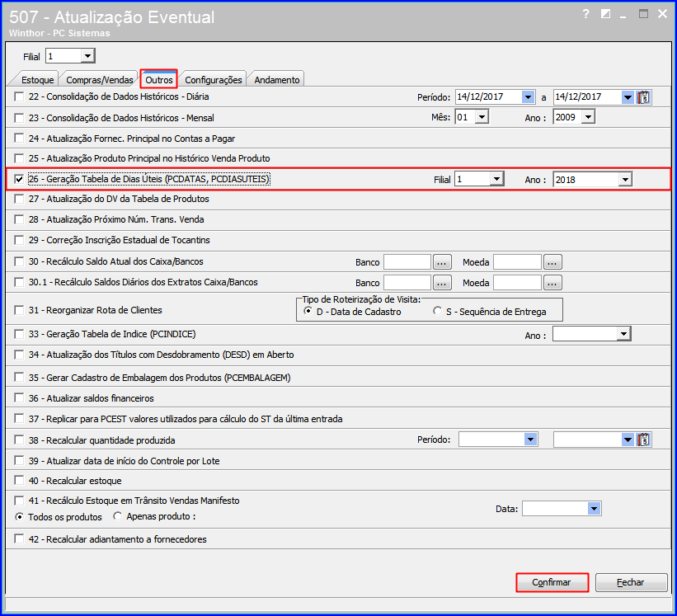This screenshot has width=677, height=616.
Task: Close the 507 Atualização Eventual window
Action: [662, 14]
